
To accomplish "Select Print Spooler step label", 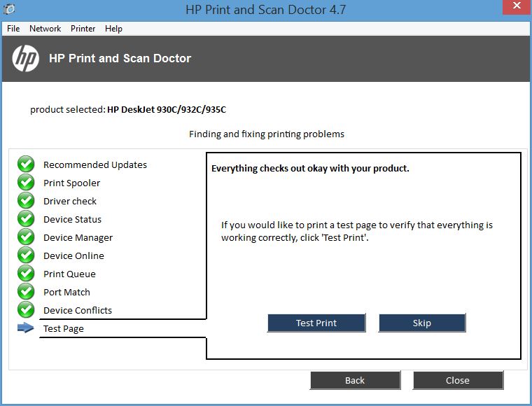I will pos(71,183).
